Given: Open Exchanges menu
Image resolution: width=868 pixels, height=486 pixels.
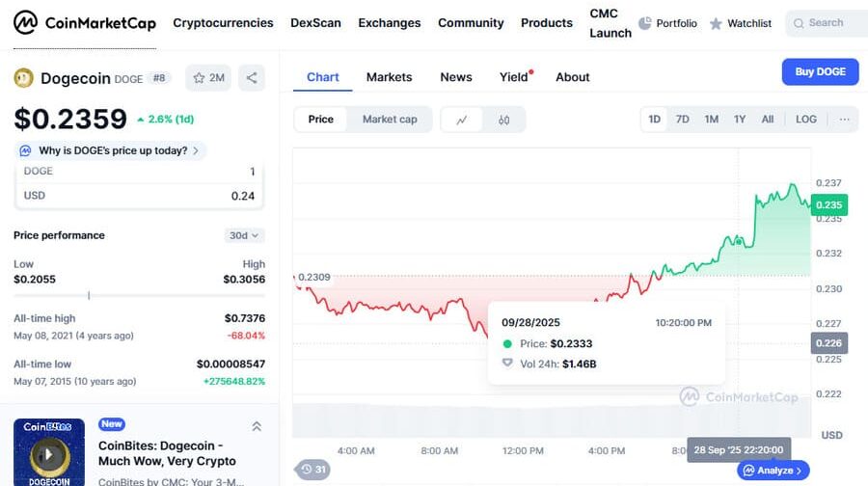Looking at the screenshot, I should (390, 23).
